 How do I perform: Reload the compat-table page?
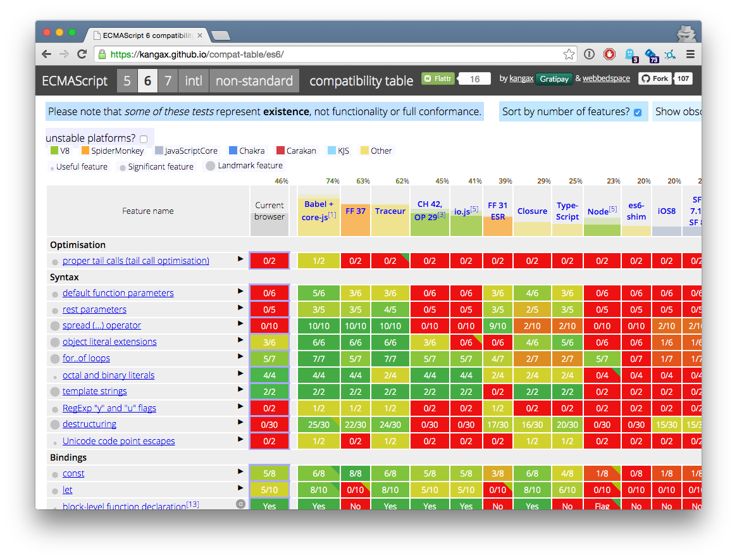82,54
